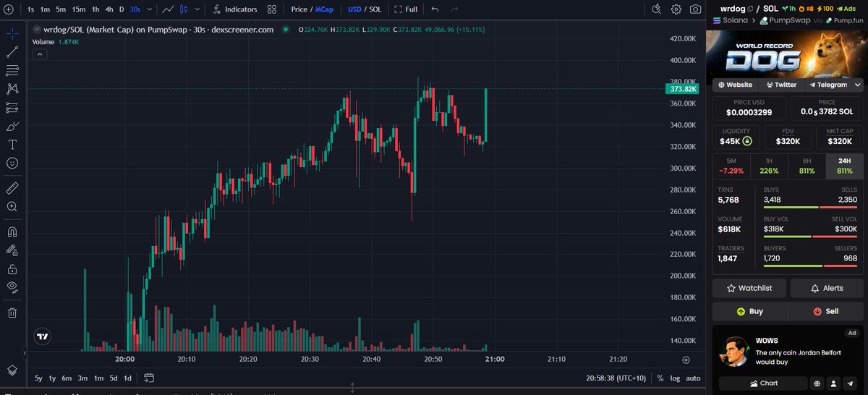Set interval to 15m

(x=78, y=9)
